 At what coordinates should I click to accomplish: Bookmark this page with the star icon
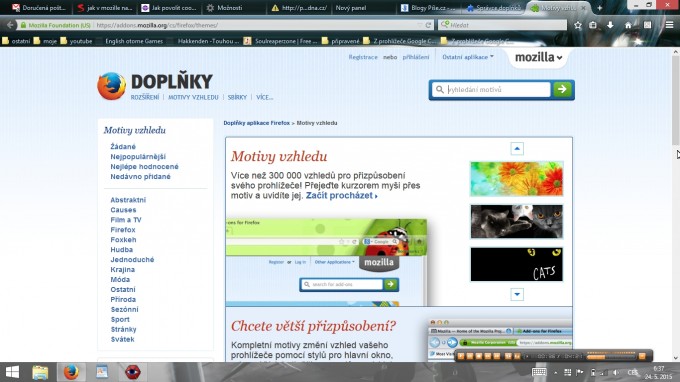[x=578, y=25]
